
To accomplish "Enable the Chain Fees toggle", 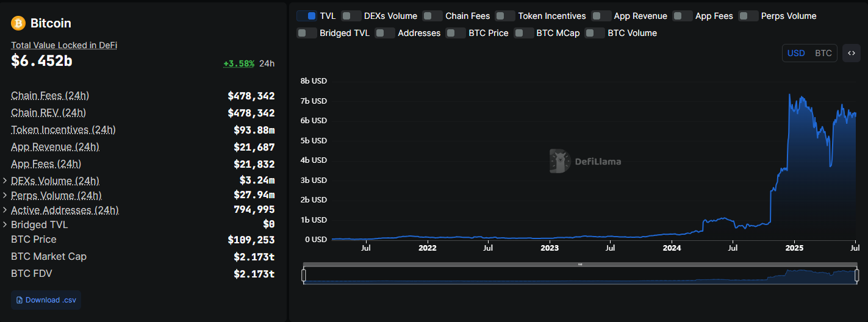I will 432,16.
